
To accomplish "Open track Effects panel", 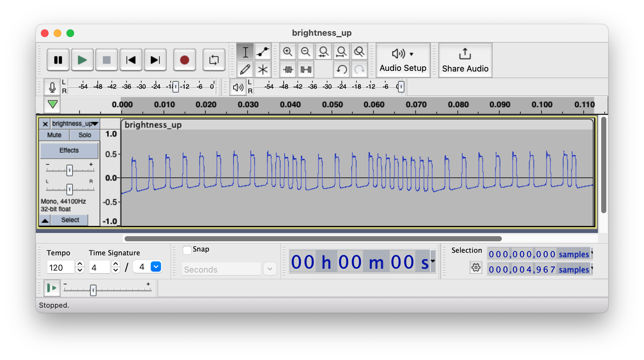I will point(69,150).
